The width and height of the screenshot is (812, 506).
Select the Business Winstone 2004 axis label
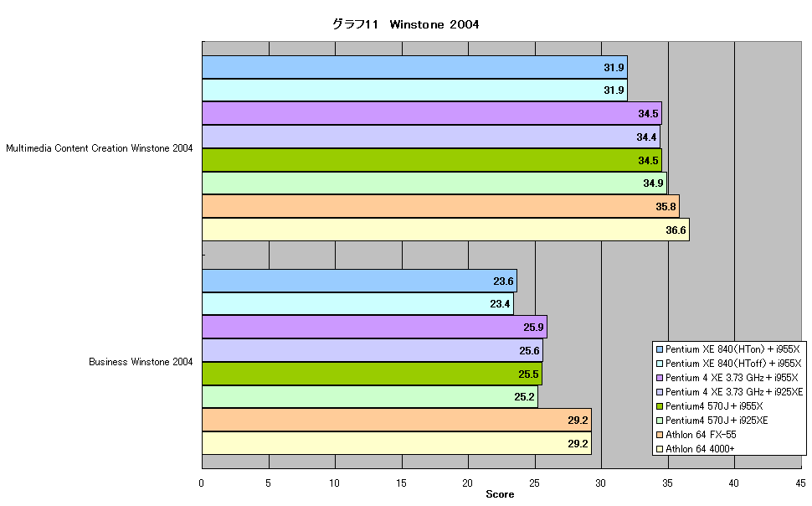click(x=141, y=362)
